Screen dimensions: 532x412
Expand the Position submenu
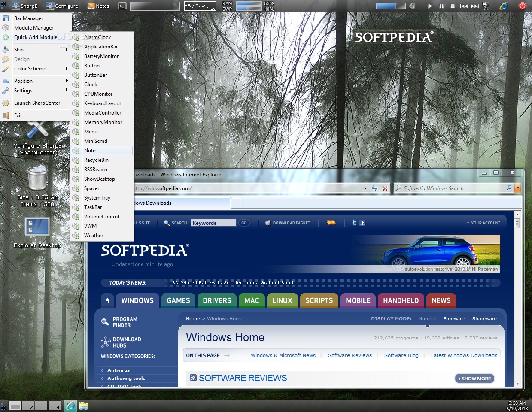tap(36, 81)
